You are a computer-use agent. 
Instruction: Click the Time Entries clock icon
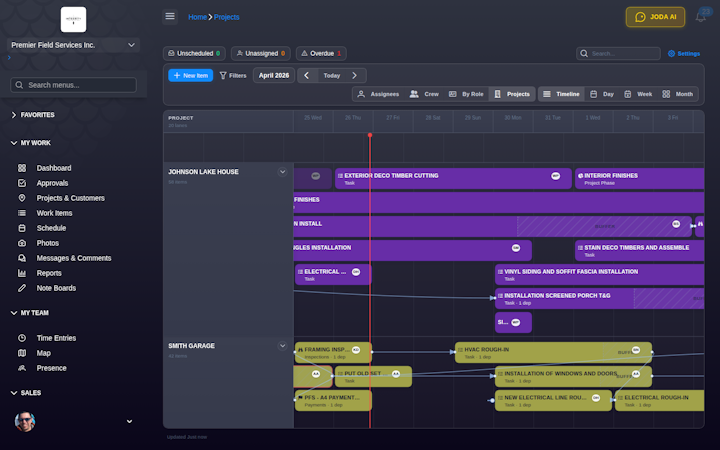tap(22, 338)
